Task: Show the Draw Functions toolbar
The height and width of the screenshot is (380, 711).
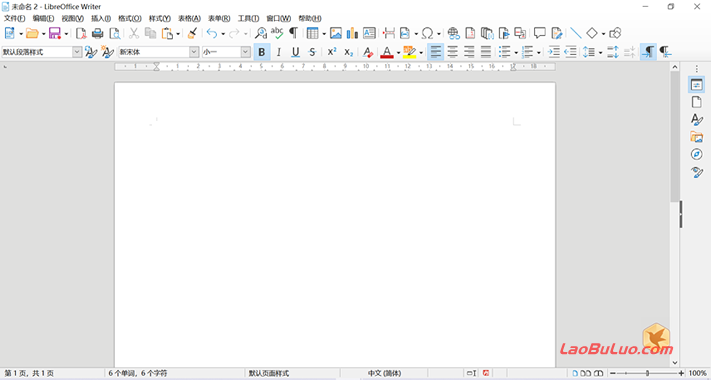Action: click(x=615, y=33)
